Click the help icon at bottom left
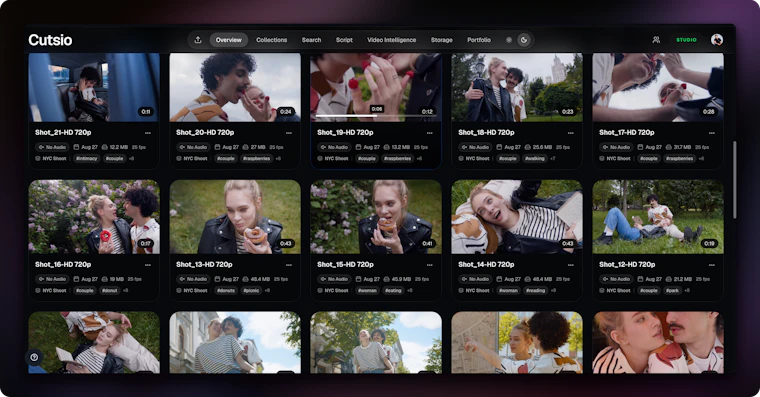760x397 pixels. pos(34,357)
